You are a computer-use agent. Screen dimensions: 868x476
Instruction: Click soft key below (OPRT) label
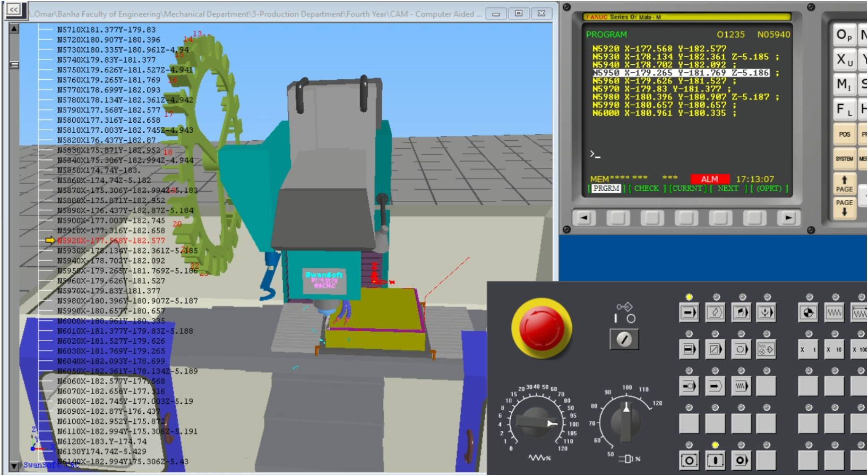[754, 217]
